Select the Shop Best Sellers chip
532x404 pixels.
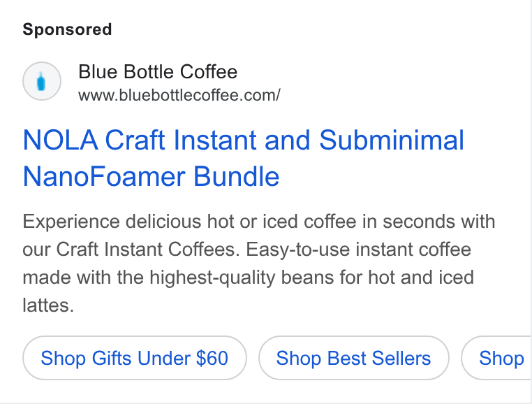pyautogui.click(x=353, y=358)
